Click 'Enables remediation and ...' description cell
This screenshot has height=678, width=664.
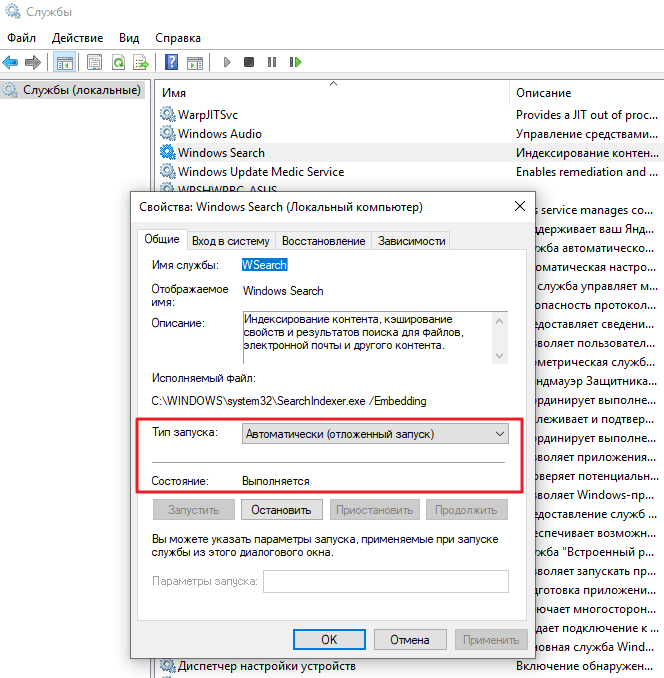[x=587, y=172]
